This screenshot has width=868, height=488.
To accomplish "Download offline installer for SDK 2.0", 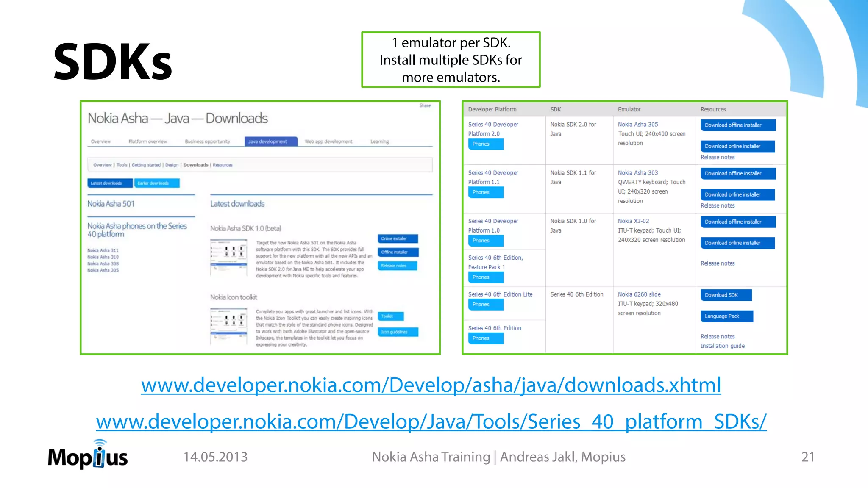I will click(x=738, y=125).
